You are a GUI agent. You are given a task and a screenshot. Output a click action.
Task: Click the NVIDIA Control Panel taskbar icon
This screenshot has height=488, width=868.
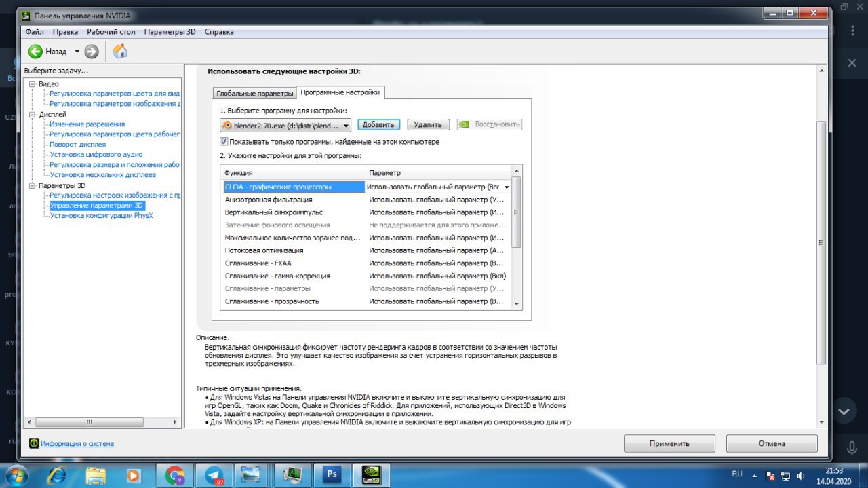(372, 474)
